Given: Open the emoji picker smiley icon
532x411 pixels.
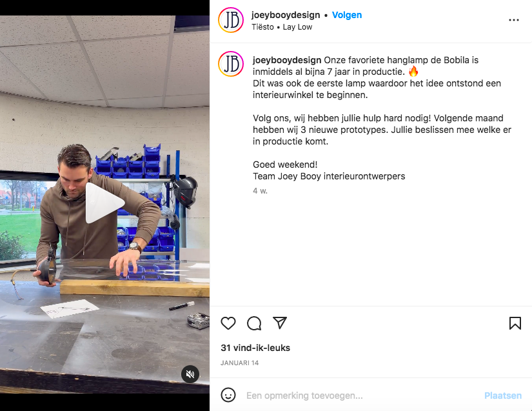Looking at the screenshot, I should click(228, 396).
